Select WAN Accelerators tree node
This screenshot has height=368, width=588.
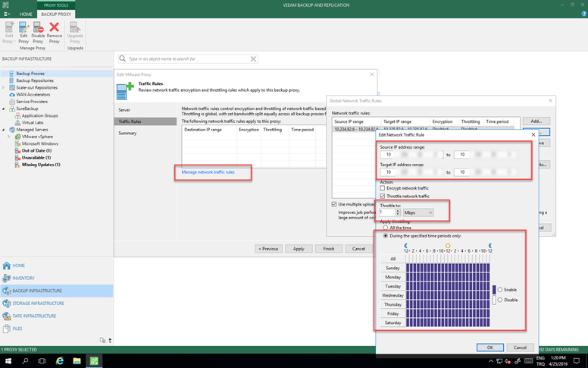point(33,95)
